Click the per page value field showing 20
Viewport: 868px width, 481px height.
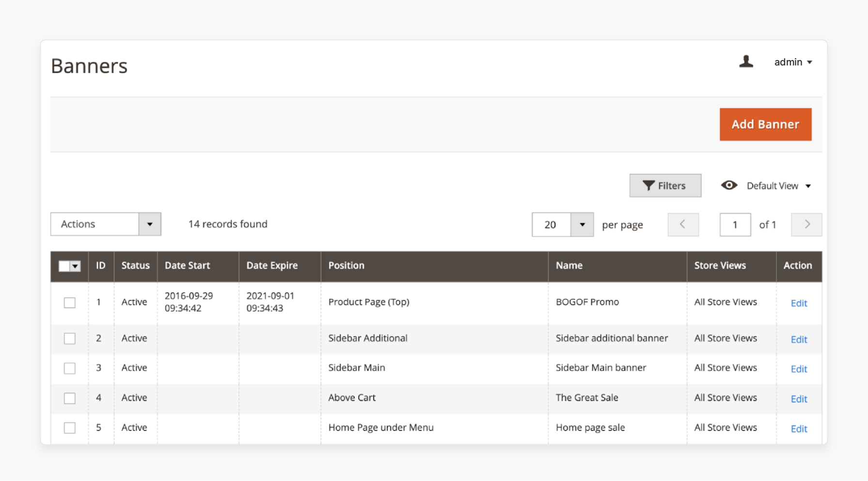(x=551, y=225)
